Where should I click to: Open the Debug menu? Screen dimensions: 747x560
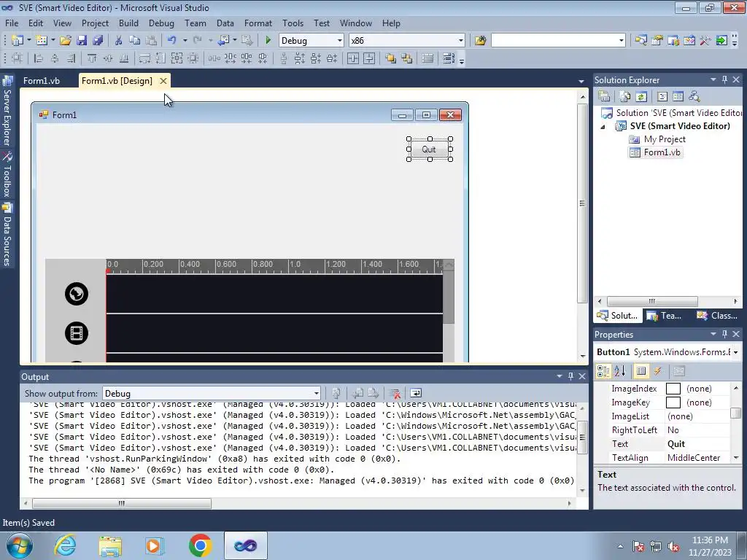pos(161,23)
